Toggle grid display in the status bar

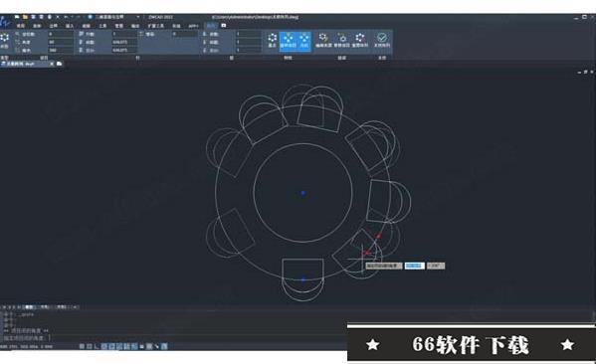[89, 346]
